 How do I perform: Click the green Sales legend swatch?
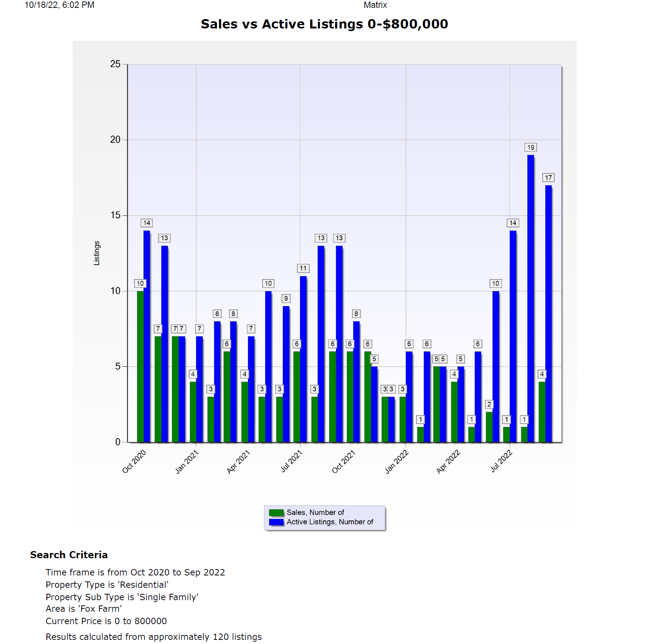[x=276, y=513]
